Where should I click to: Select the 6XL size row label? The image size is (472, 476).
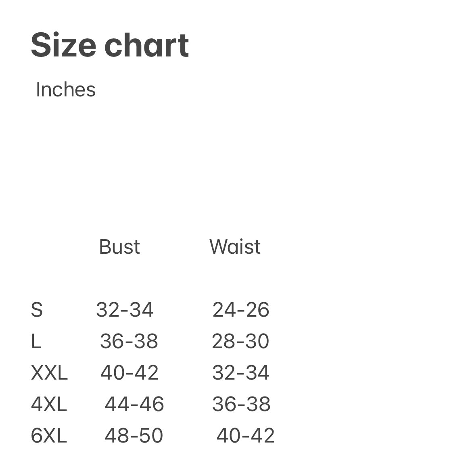49,436
